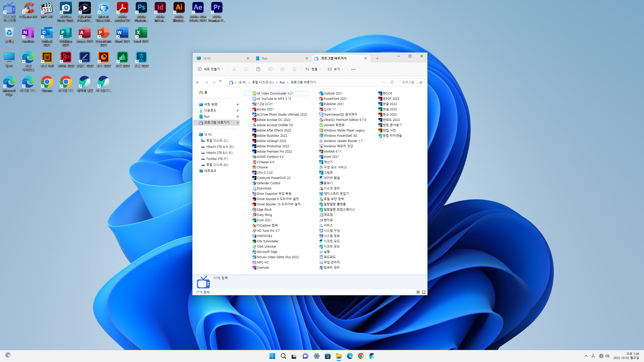Image resolution: width=644 pixels, height=362 pixels.
Task: Click the Refresh icon in address bar
Action: pyautogui.click(x=392, y=82)
